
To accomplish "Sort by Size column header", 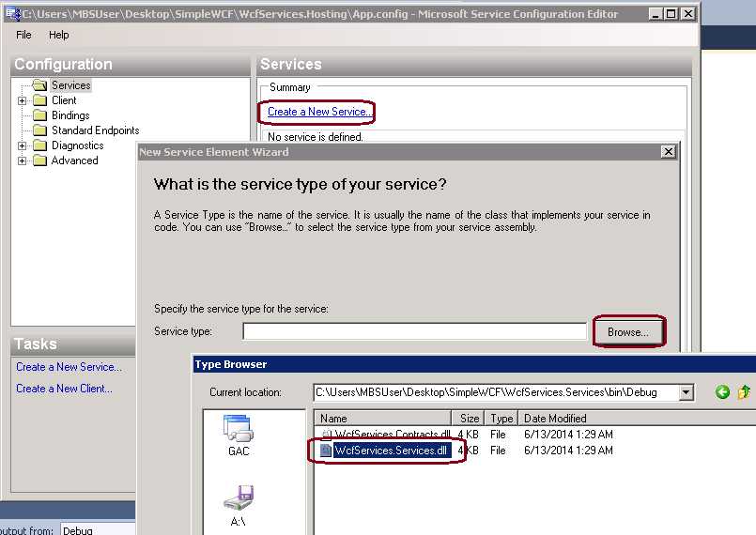I will coord(469,419).
